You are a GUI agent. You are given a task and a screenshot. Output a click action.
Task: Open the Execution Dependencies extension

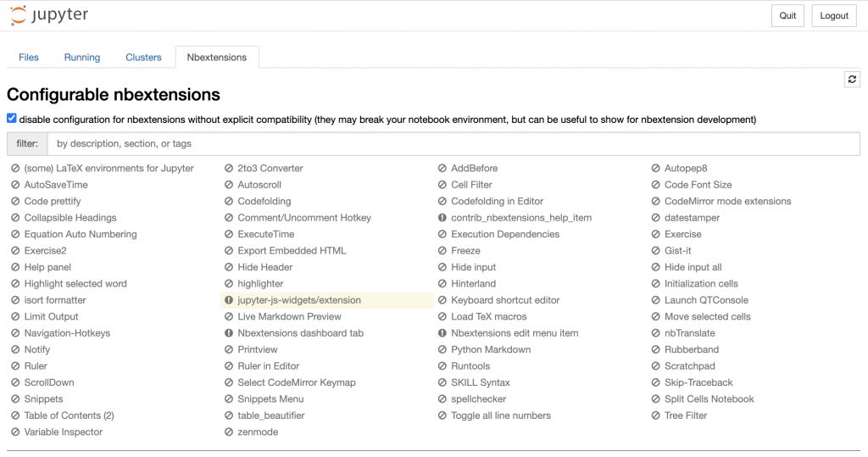coord(505,234)
